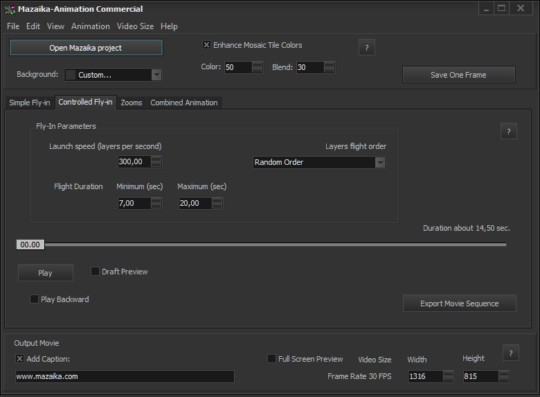
Task: Click the timeline slider handle at 00.00
Action: (x=30, y=244)
